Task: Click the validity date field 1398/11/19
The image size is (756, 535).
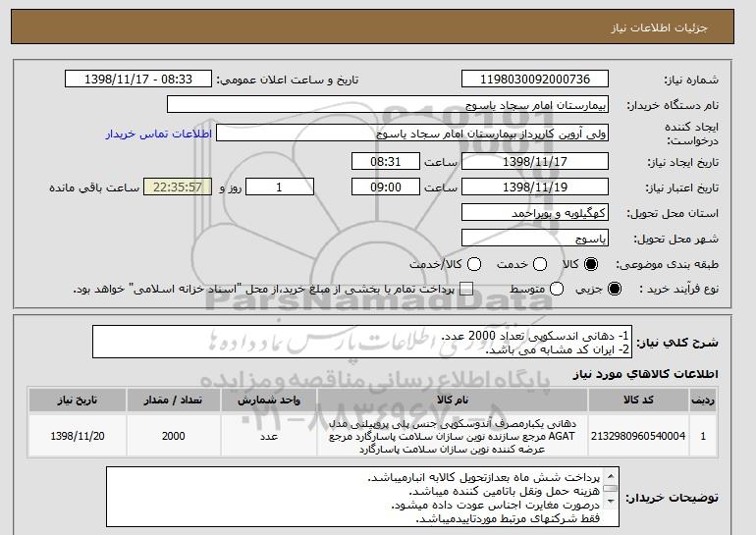Action: 535,187
